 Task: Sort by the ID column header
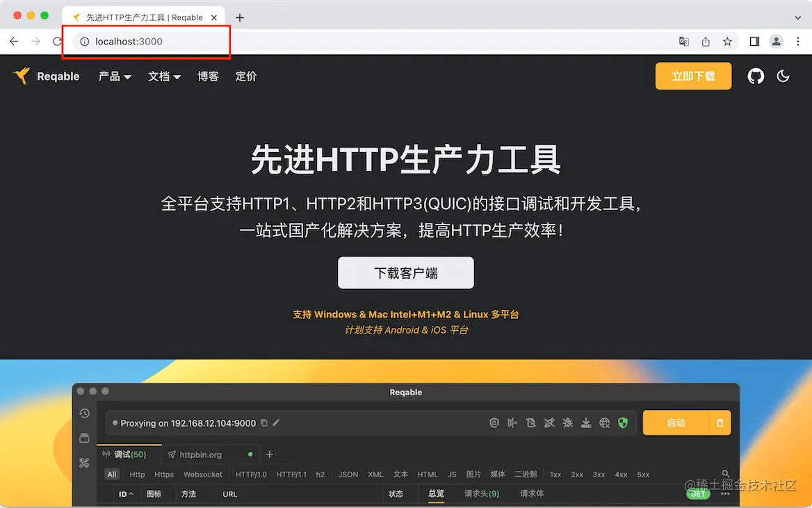click(x=126, y=494)
